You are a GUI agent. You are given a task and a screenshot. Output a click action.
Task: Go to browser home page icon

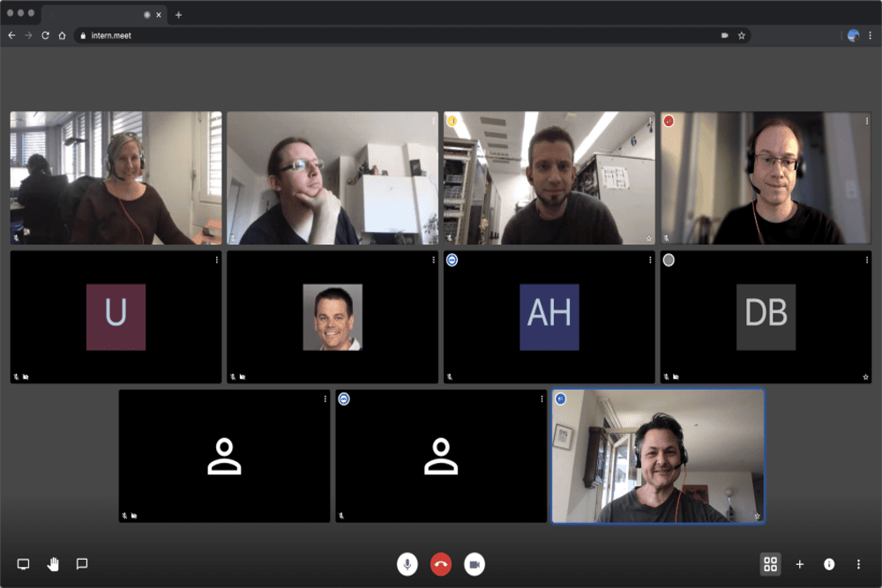click(62, 35)
